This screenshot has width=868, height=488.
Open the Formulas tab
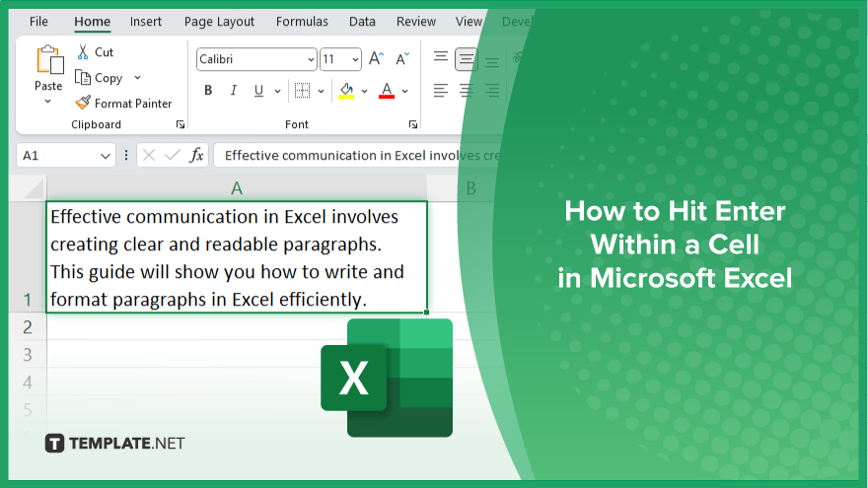tap(302, 22)
